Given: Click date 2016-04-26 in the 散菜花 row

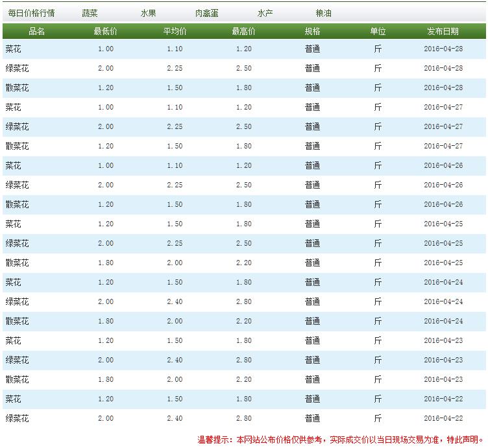Looking at the screenshot, I should click(x=443, y=204).
